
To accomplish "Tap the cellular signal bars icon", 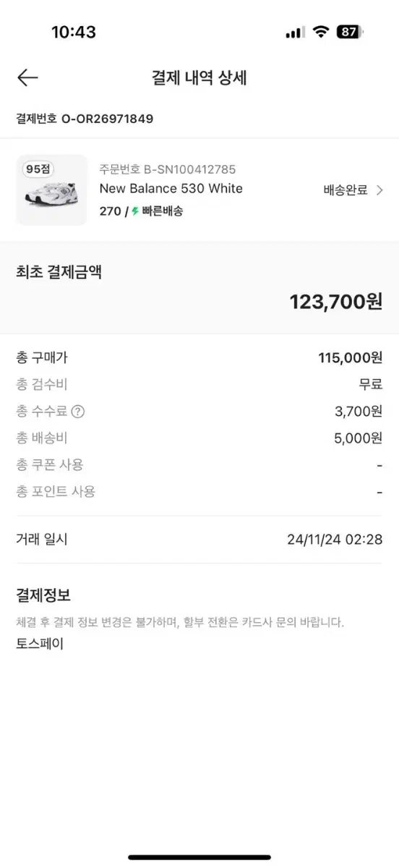I will coord(295,33).
